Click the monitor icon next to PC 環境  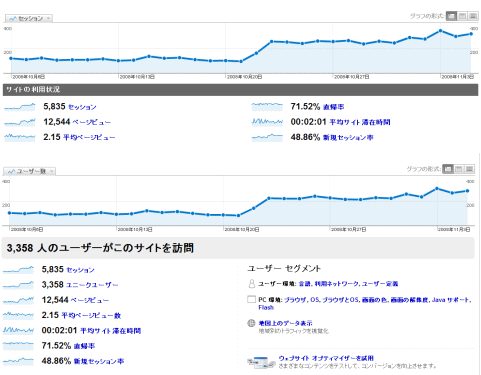click(251, 299)
